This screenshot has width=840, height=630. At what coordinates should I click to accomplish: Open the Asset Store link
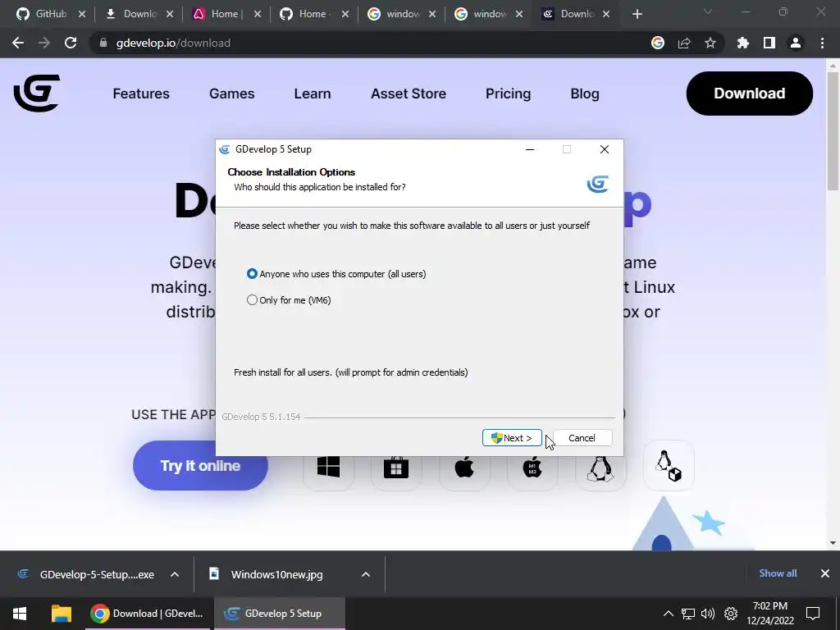click(409, 94)
